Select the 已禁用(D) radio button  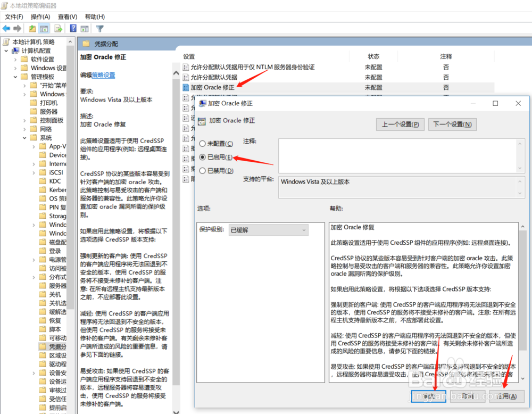pyautogui.click(x=202, y=171)
